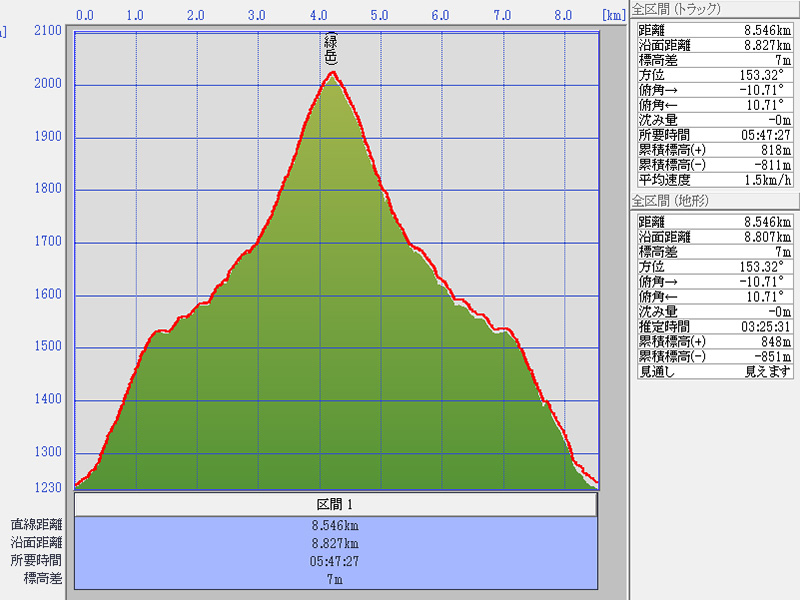Select the 区間 1 section header
This screenshot has width=800, height=600.
335,504
